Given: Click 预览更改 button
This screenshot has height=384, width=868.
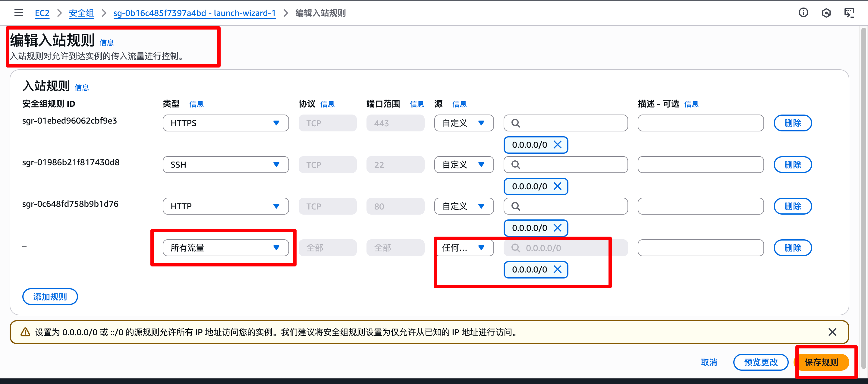Looking at the screenshot, I should pyautogui.click(x=760, y=362).
